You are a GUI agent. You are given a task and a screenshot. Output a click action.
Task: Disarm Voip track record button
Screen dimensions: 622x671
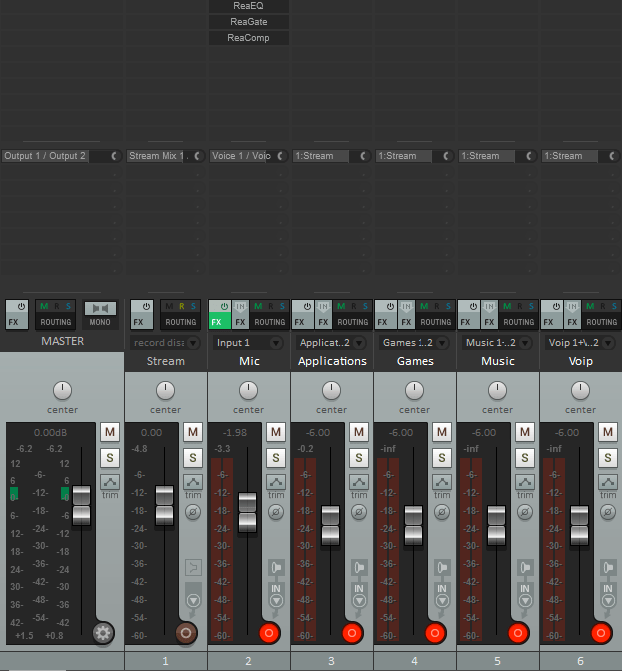[601, 633]
